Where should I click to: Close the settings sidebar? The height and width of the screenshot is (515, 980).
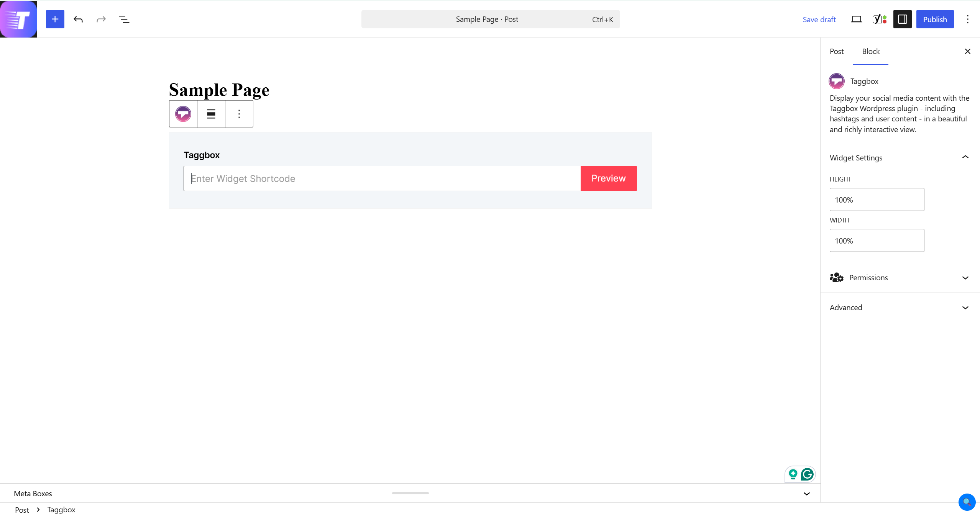click(x=968, y=51)
